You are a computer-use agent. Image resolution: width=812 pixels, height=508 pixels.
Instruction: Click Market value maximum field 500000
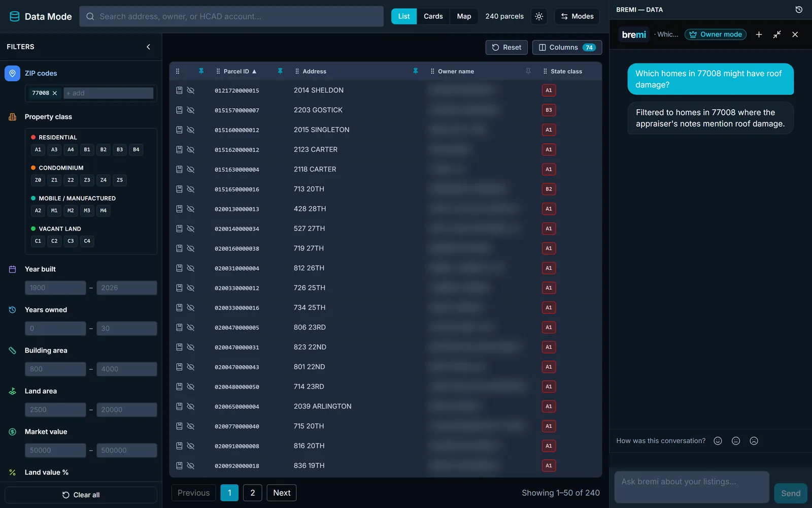(x=127, y=450)
